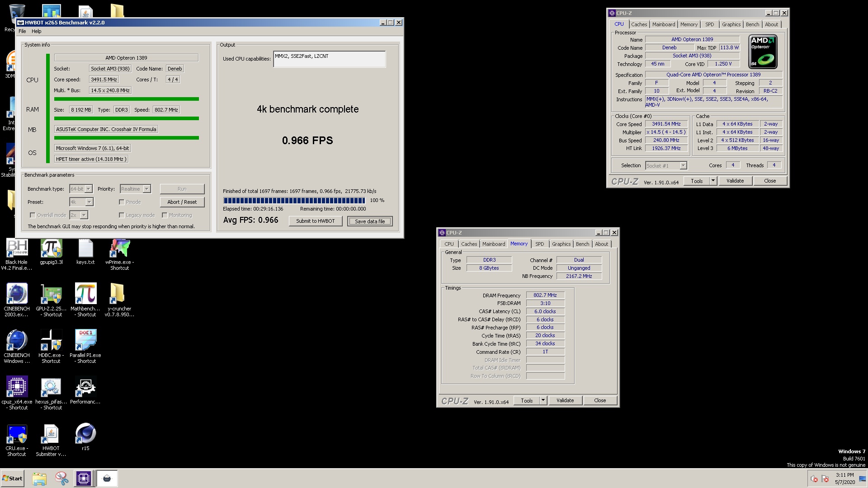Click show desktop icon in system tray
The image size is (868, 488).
click(863, 479)
